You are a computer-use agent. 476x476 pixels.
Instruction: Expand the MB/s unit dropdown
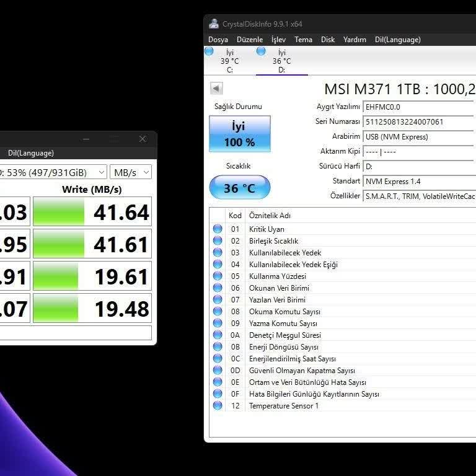pyautogui.click(x=131, y=172)
